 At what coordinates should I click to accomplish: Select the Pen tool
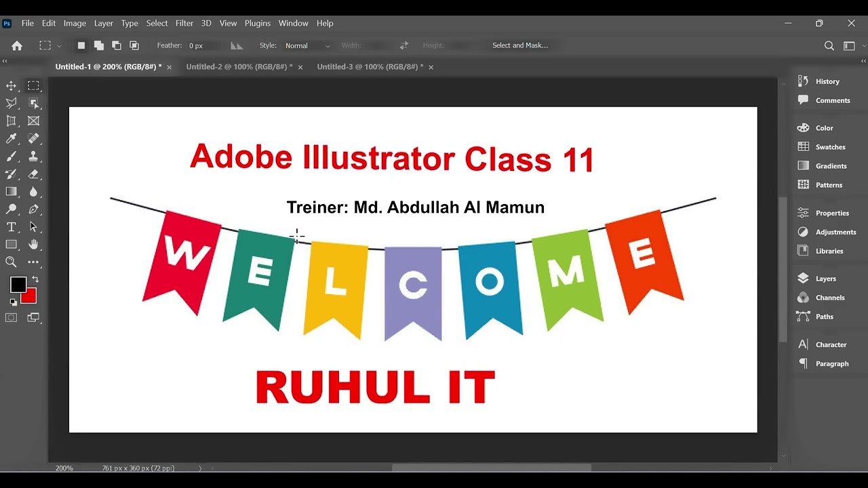pyautogui.click(x=33, y=209)
